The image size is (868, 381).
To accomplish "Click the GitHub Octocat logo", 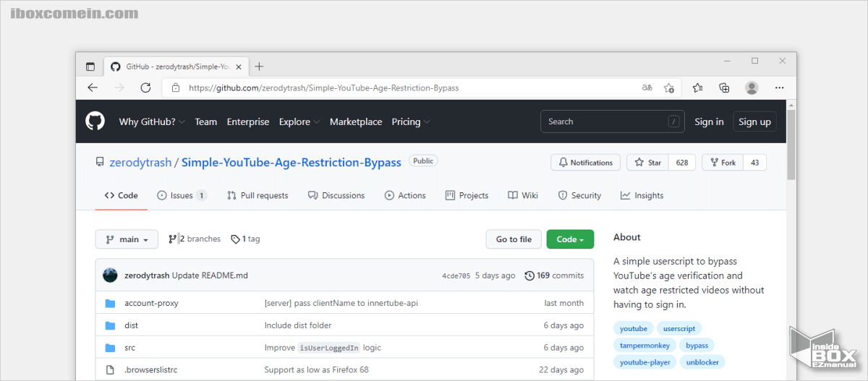I will pos(95,121).
